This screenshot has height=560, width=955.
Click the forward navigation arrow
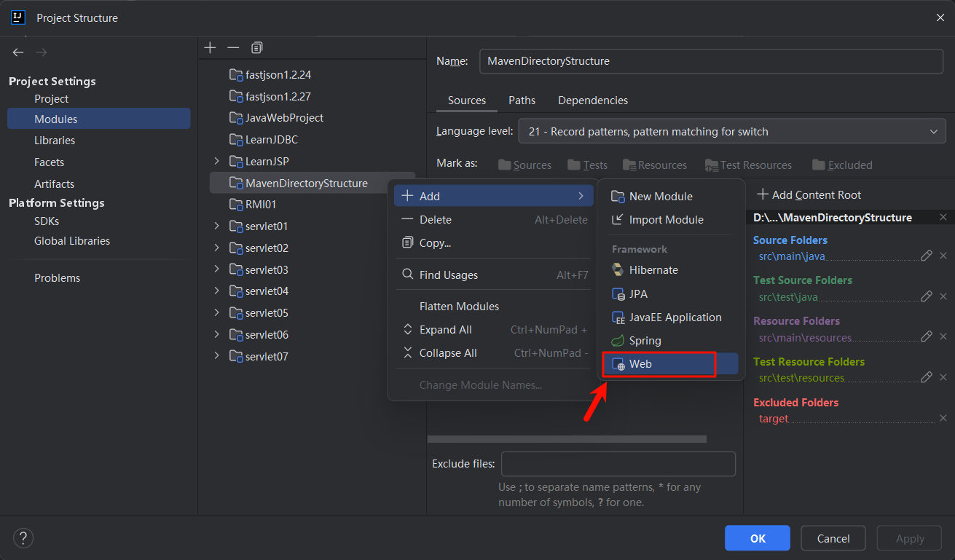tap(42, 52)
